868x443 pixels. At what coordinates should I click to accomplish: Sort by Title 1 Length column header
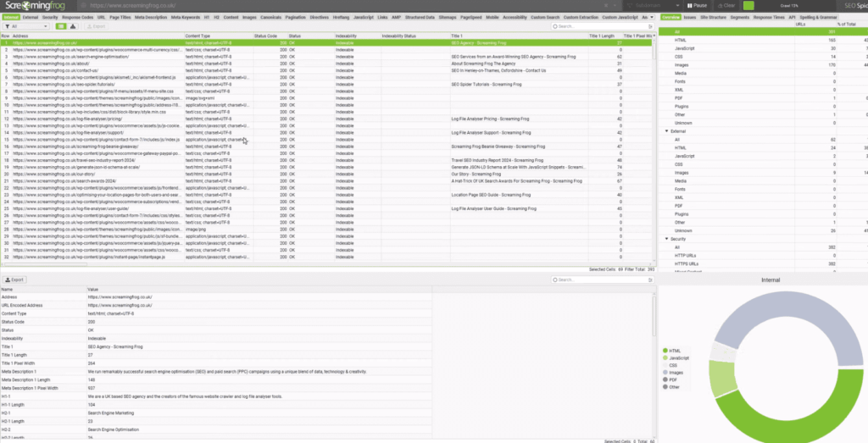(605, 36)
